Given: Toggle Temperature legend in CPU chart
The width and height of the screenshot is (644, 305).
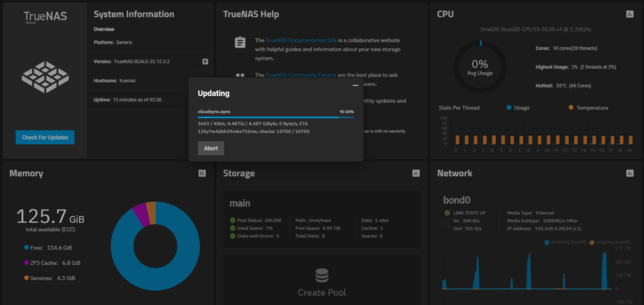Looking at the screenshot, I should pyautogui.click(x=588, y=108).
